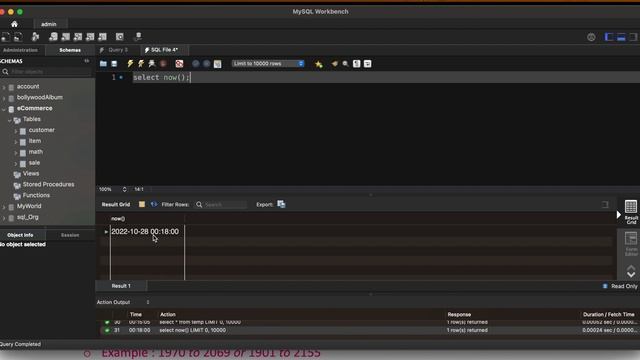Click the Home icon tab

tap(14, 24)
